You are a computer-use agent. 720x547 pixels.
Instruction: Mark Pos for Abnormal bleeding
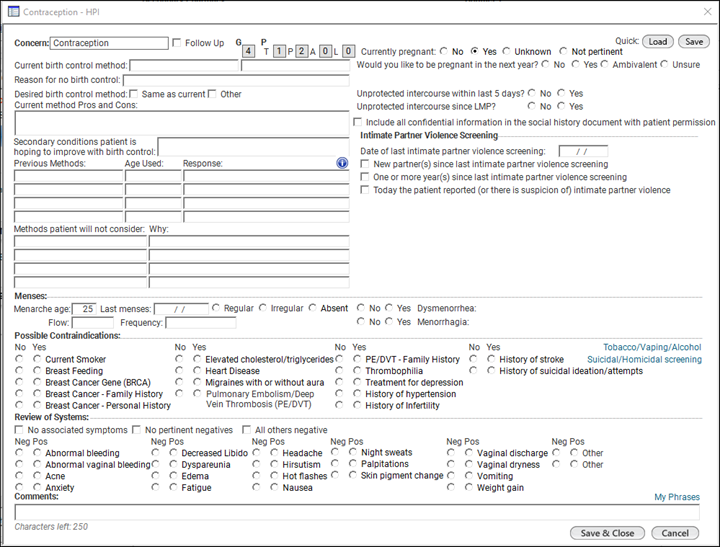(37, 452)
